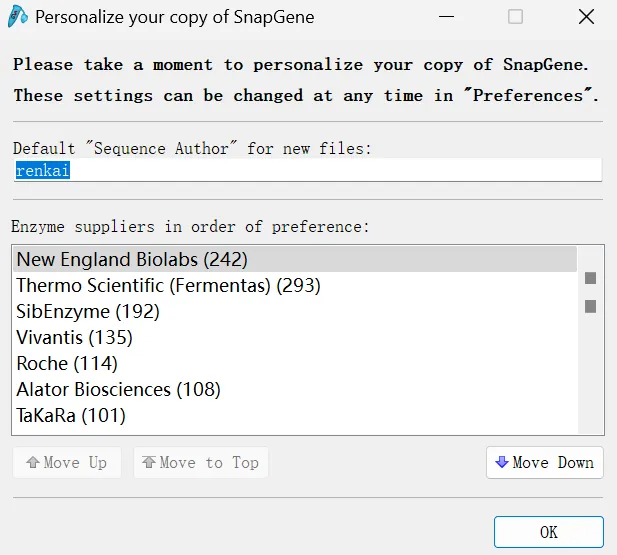Select Alator Biosciences (108) entry
The height and width of the screenshot is (555, 617).
pos(118,390)
